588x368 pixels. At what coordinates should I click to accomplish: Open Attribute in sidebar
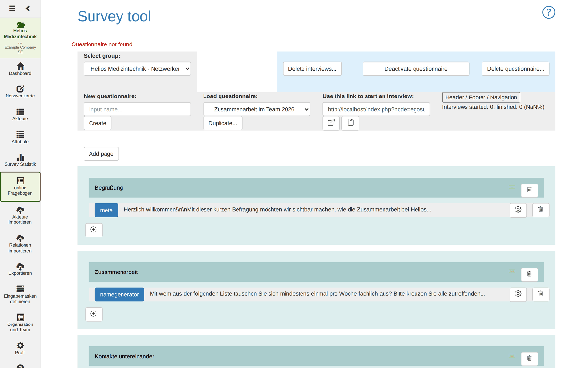(x=20, y=138)
